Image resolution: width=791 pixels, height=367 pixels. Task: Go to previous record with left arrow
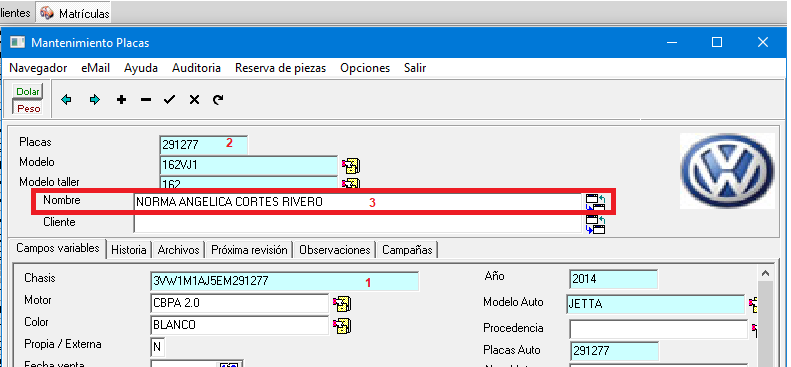tap(66, 100)
